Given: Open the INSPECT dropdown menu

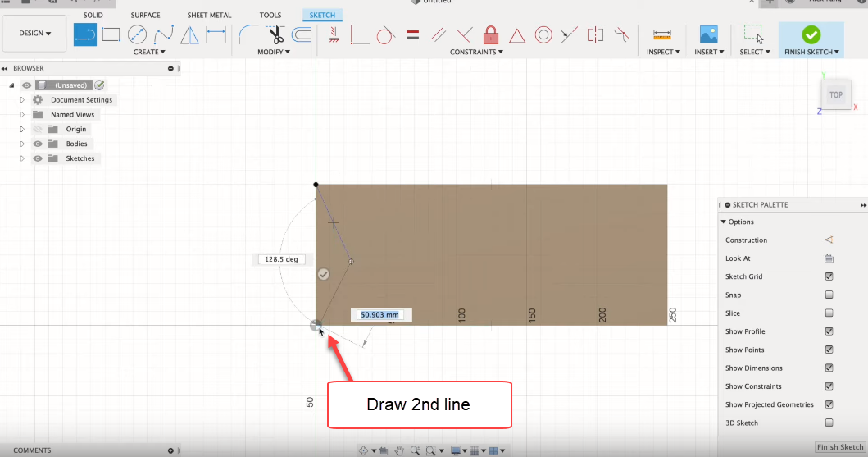Looking at the screenshot, I should click(x=663, y=52).
